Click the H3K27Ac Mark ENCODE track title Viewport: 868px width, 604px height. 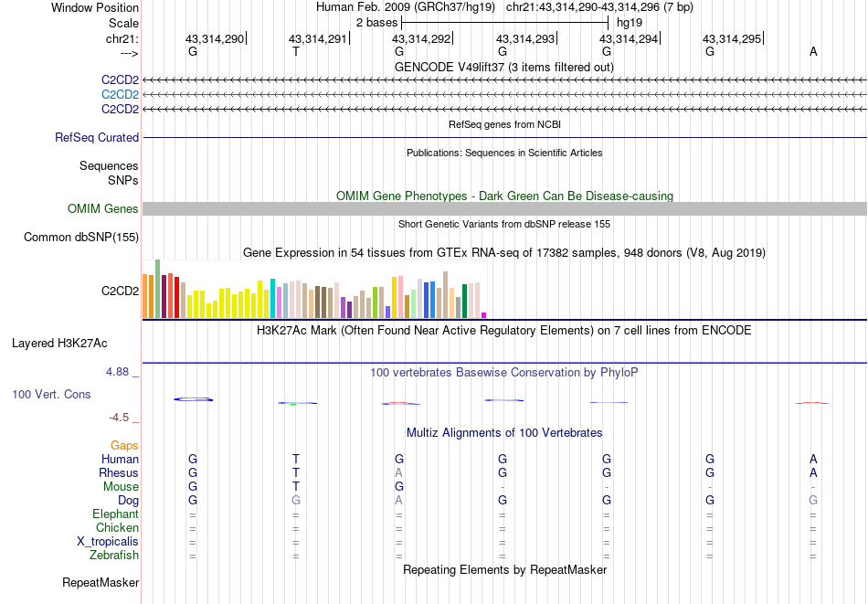click(x=504, y=331)
